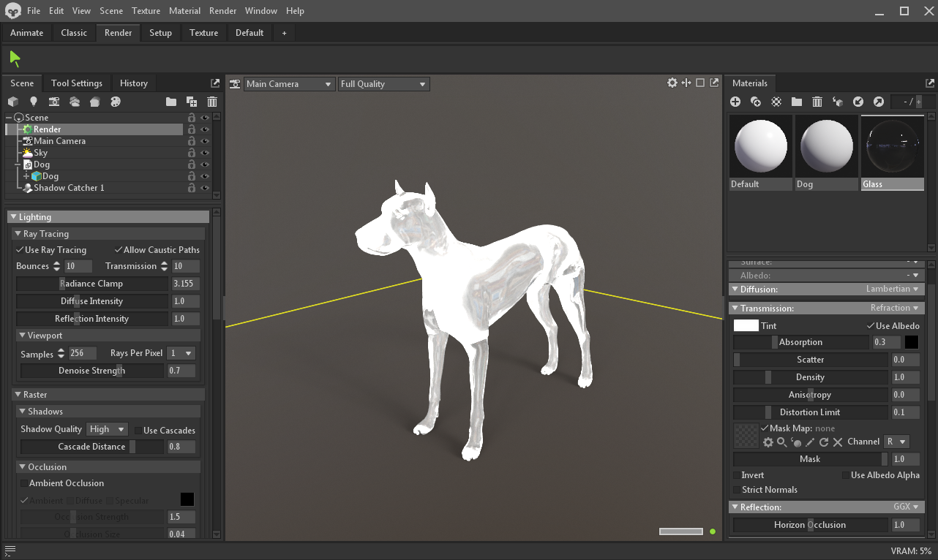Check Use Albedo Alpha option
The height and width of the screenshot is (560, 938).
click(x=846, y=475)
